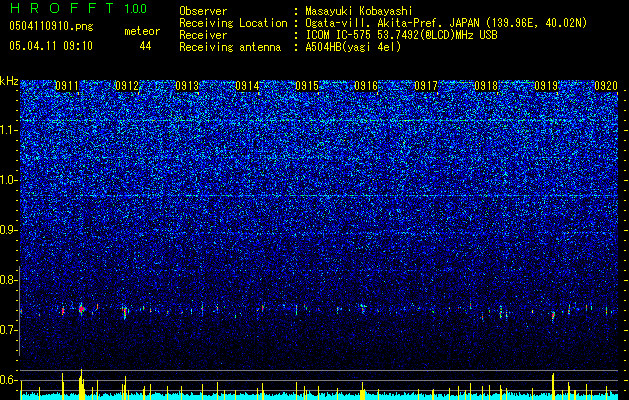The width and height of the screenshot is (629, 400).
Task: Click the 0.8 kHz axis label
Action: 8,280
